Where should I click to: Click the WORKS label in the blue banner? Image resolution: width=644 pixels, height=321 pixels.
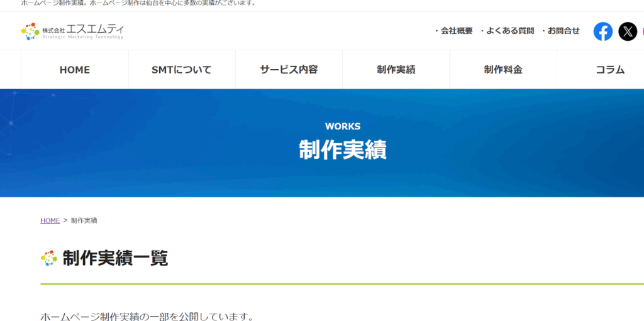(x=343, y=126)
